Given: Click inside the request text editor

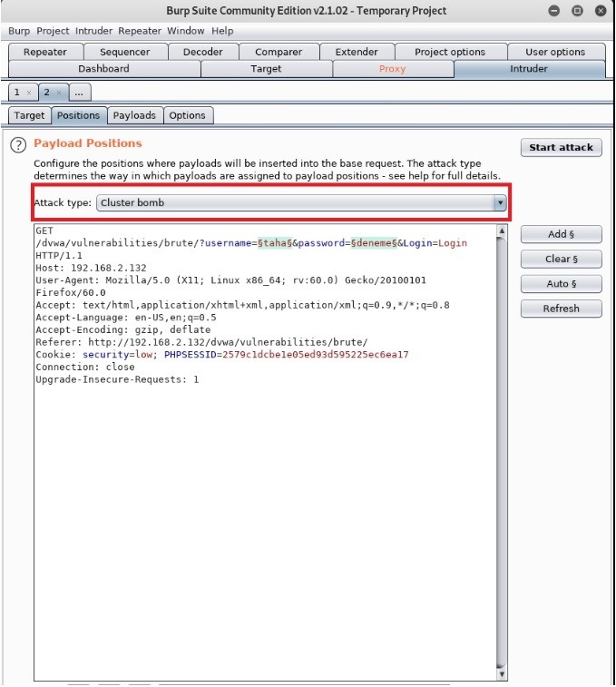Looking at the screenshot, I should pyautogui.click(x=263, y=499).
